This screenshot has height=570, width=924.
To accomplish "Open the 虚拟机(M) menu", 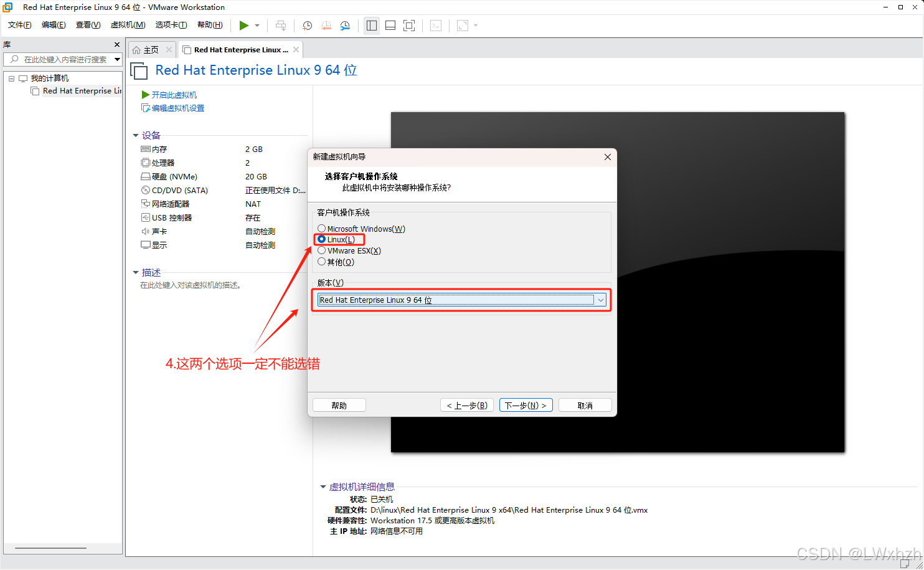I will [128, 25].
